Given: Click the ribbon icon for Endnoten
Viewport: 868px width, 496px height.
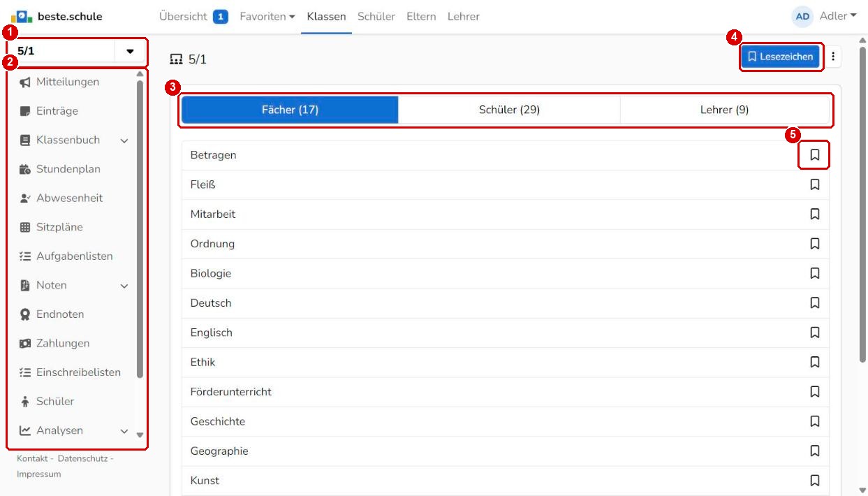Looking at the screenshot, I should (25, 314).
